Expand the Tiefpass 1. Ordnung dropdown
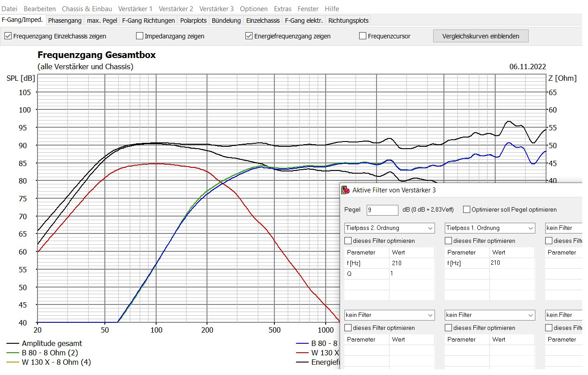Viewport: 588px width, 375px height. [x=489, y=228]
